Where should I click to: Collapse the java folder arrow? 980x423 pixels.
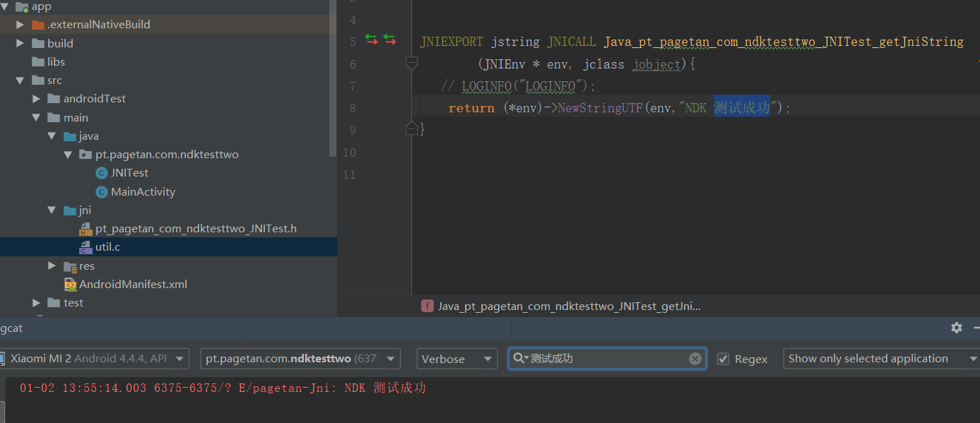coord(52,136)
